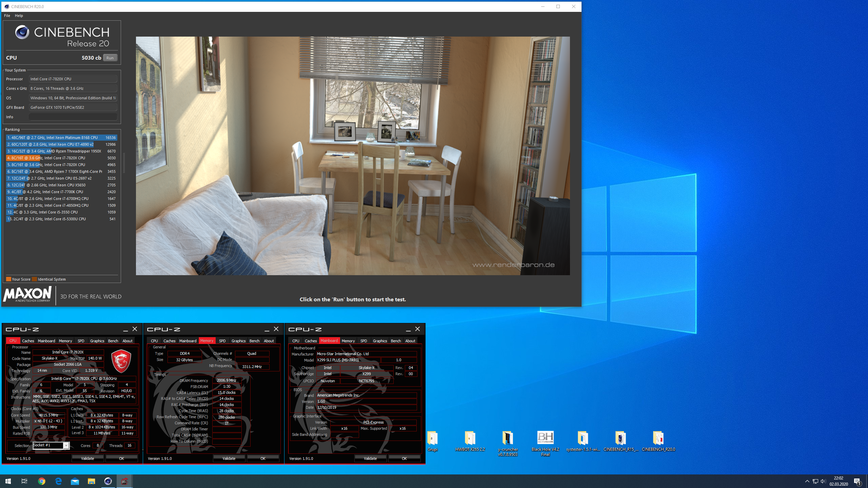This screenshot has height=488, width=868.
Task: Select ranking row Ryzen Threadripper 1950X
Action: pos(62,151)
